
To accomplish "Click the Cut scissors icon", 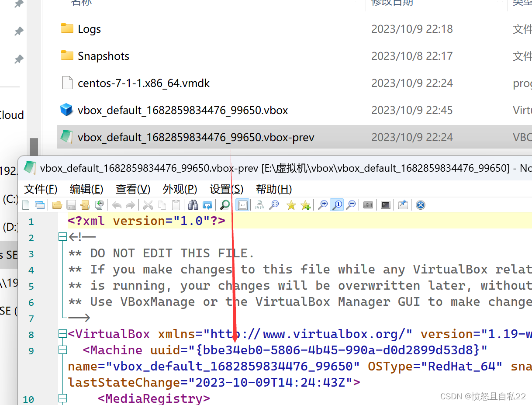I will (148, 205).
